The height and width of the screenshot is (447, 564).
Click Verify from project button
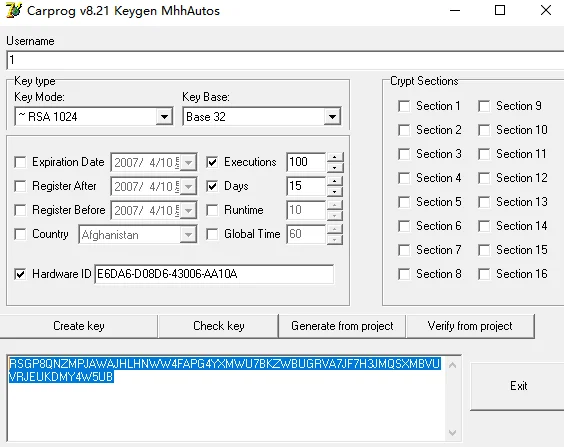tap(470, 326)
